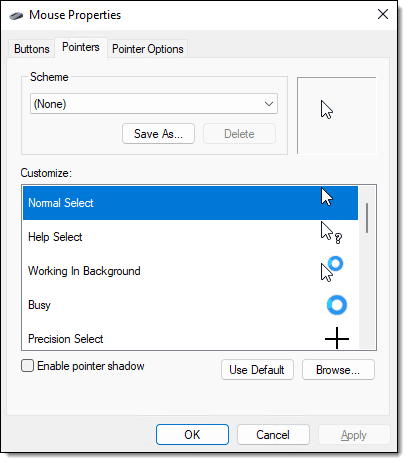Click the Customize list scrollbar thumb

tap(367, 218)
